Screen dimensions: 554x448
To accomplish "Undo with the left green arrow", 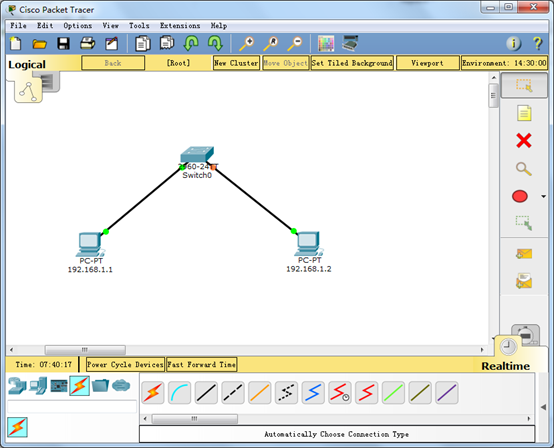I will click(x=191, y=43).
